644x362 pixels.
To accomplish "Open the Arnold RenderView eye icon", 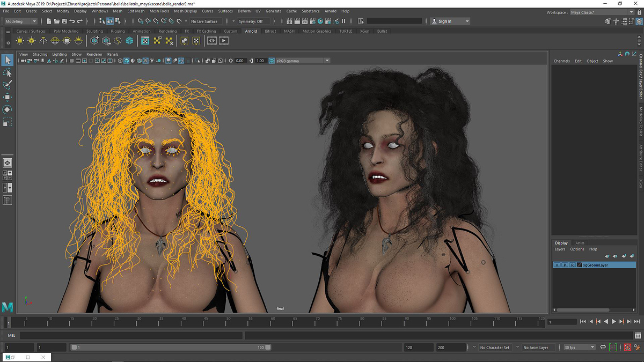I will tap(212, 40).
